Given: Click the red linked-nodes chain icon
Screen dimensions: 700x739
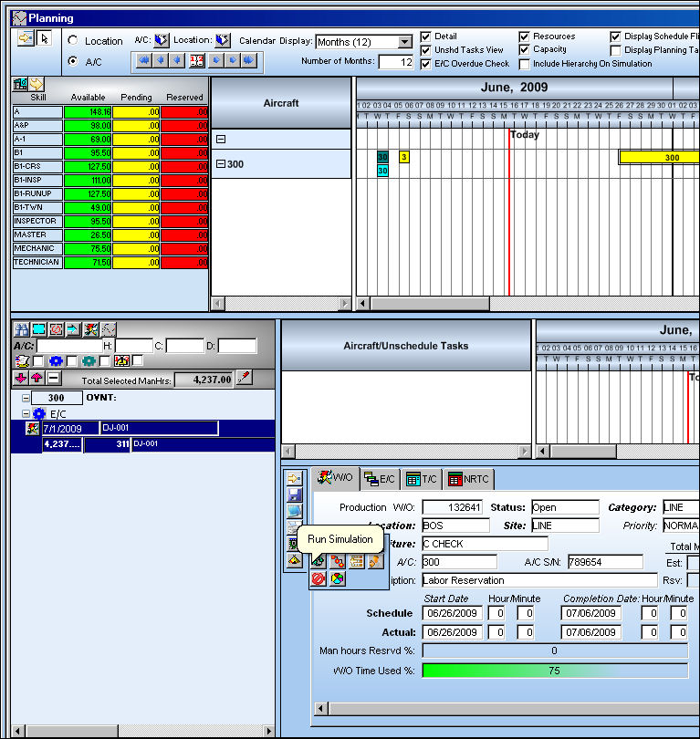Looking at the screenshot, I should pyautogui.click(x=337, y=561).
